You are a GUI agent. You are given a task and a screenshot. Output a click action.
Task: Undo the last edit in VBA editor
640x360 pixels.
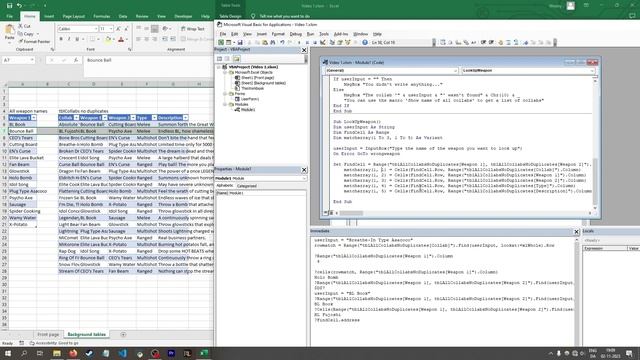coord(282,42)
